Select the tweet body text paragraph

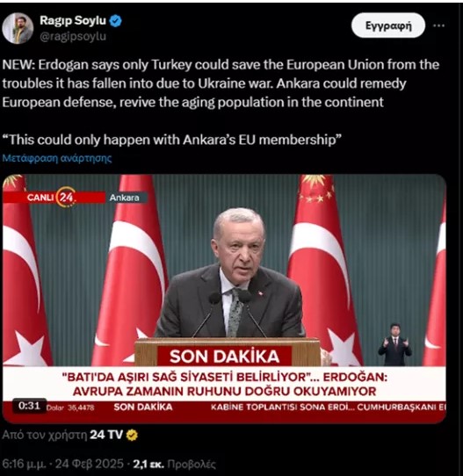click(221, 83)
